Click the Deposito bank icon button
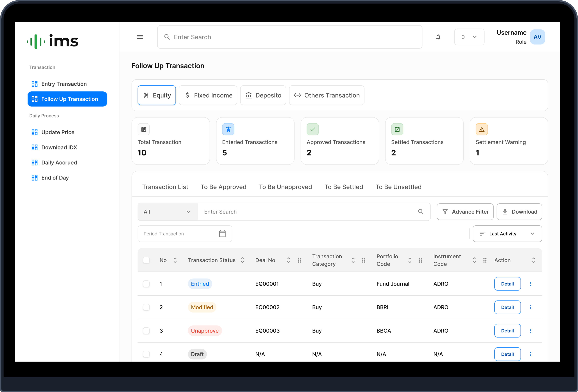This screenshot has height=392, width=578. coord(248,95)
